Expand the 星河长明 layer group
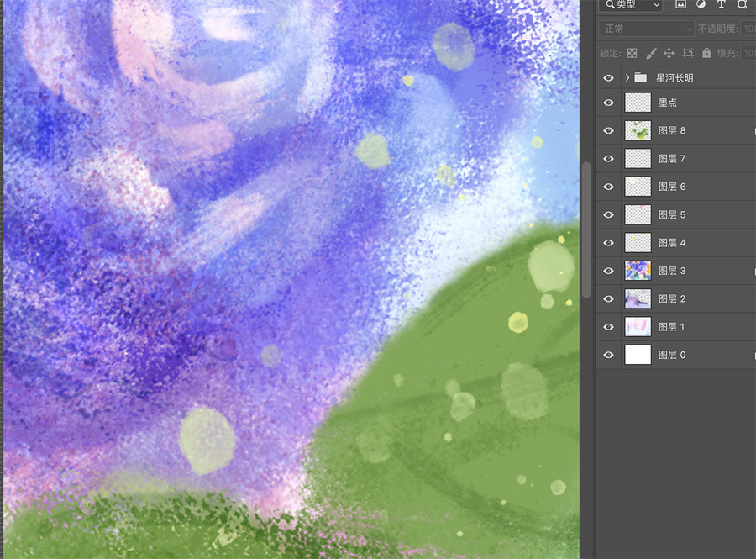Screen dimensions: 756x559 click(627, 77)
